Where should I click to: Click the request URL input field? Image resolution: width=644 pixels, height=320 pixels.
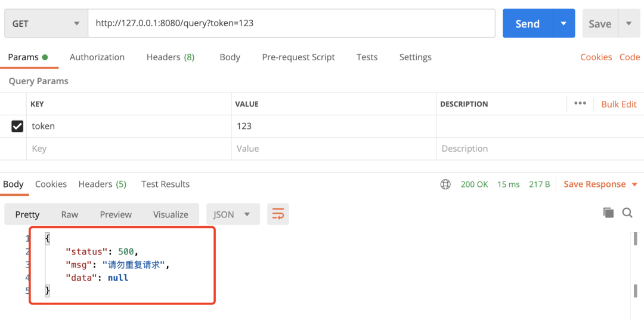292,23
